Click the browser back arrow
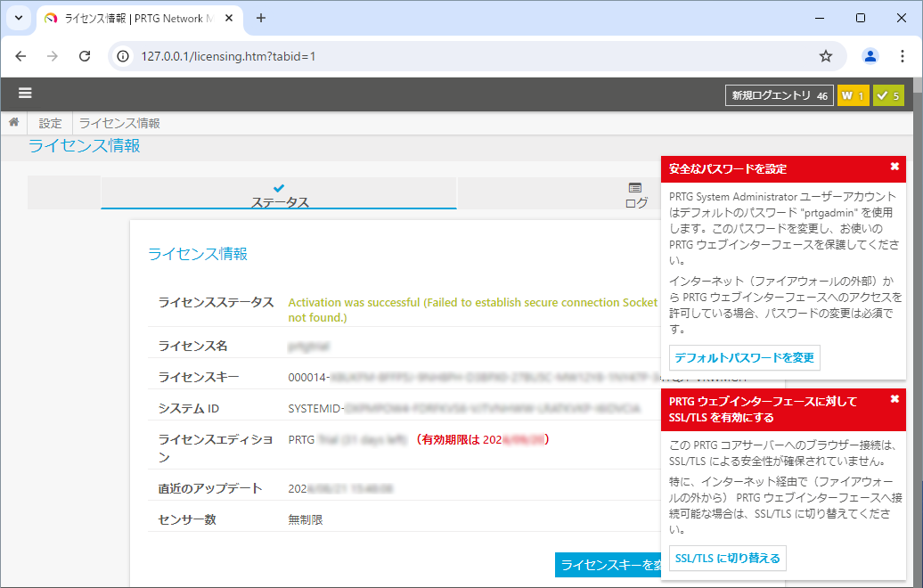Screen dimensions: 923x588 [x=20, y=56]
